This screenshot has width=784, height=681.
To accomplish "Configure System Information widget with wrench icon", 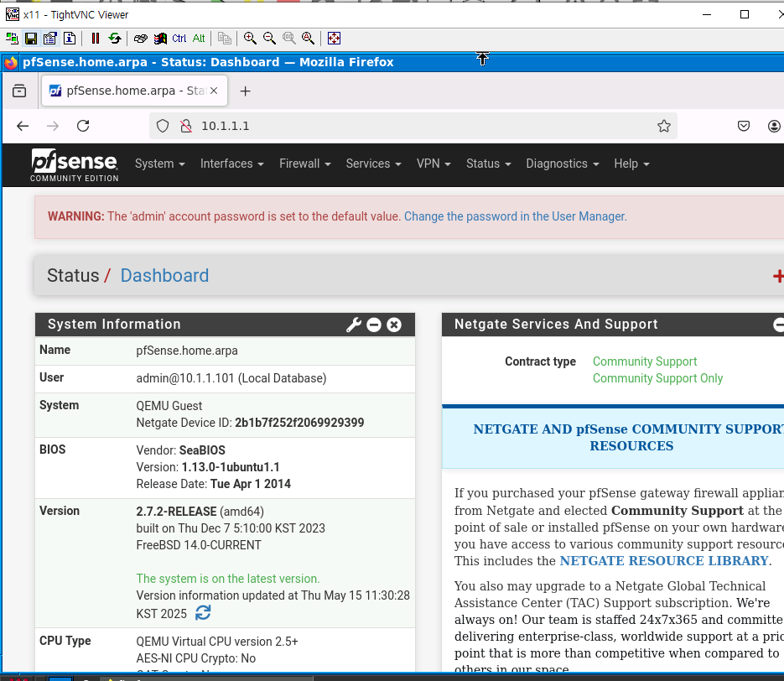I will click(354, 325).
